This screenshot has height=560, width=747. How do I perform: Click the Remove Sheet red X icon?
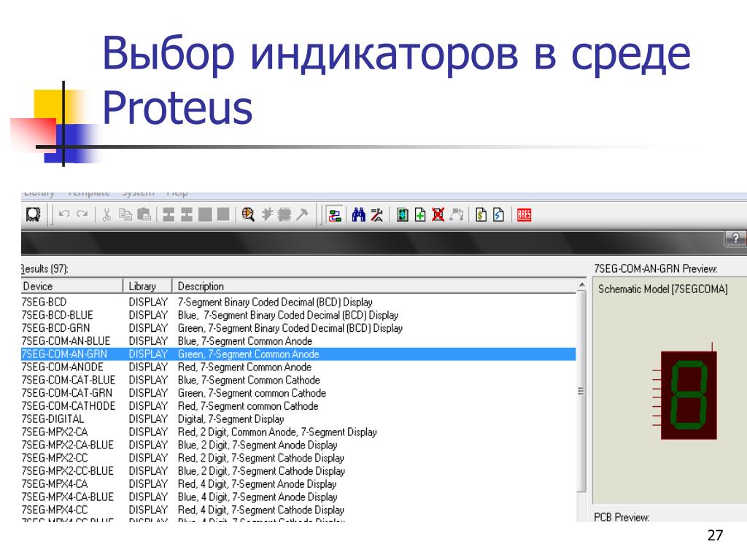click(438, 215)
